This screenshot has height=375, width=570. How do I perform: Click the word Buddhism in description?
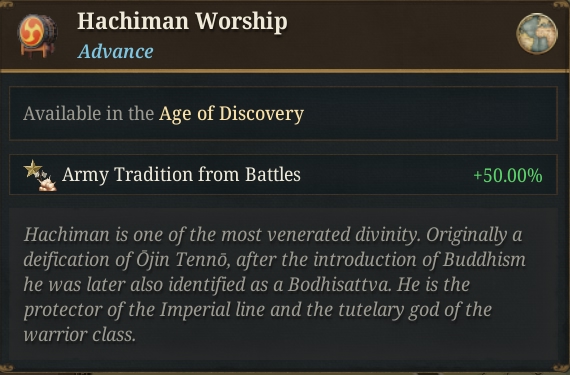[x=484, y=259]
